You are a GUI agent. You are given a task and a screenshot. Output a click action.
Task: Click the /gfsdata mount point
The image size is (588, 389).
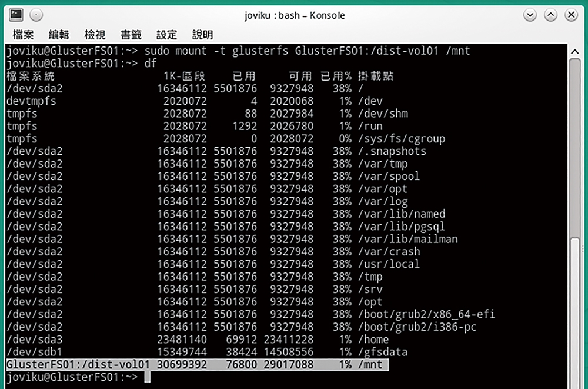tap(383, 352)
